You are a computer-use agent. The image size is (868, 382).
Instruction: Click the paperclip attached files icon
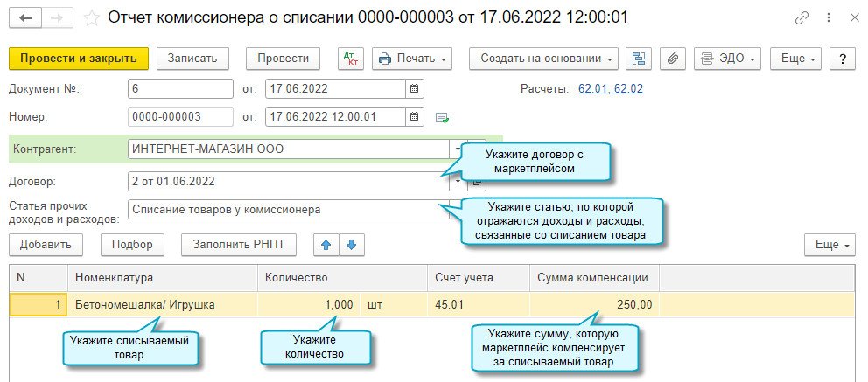pos(673,59)
